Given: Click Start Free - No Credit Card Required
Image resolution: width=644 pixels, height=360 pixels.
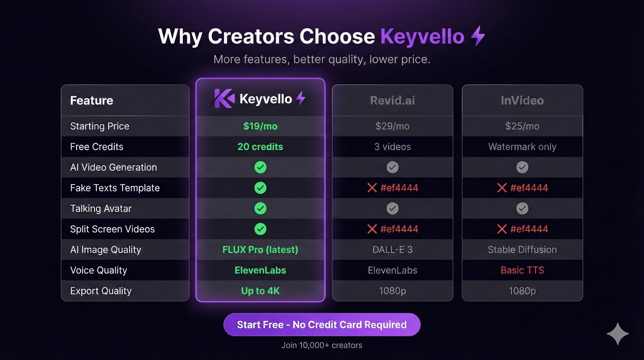Looking at the screenshot, I should click(322, 324).
